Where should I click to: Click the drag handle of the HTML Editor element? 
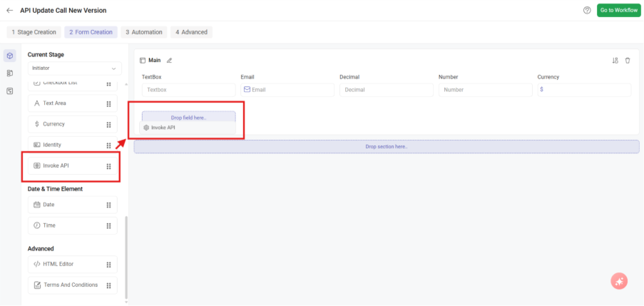coord(108,265)
